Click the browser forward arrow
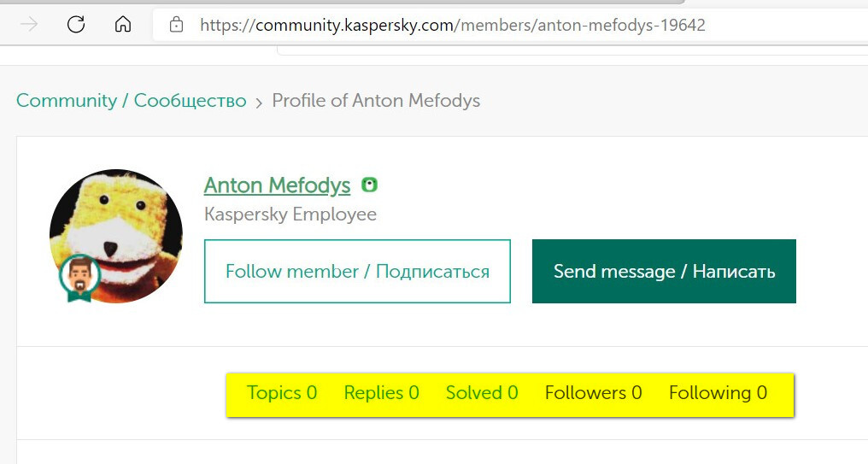868x464 pixels. click(x=29, y=25)
